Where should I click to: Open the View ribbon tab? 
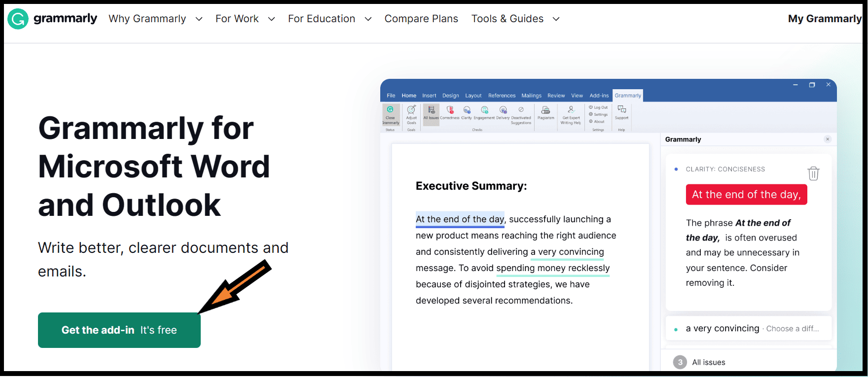tap(577, 96)
